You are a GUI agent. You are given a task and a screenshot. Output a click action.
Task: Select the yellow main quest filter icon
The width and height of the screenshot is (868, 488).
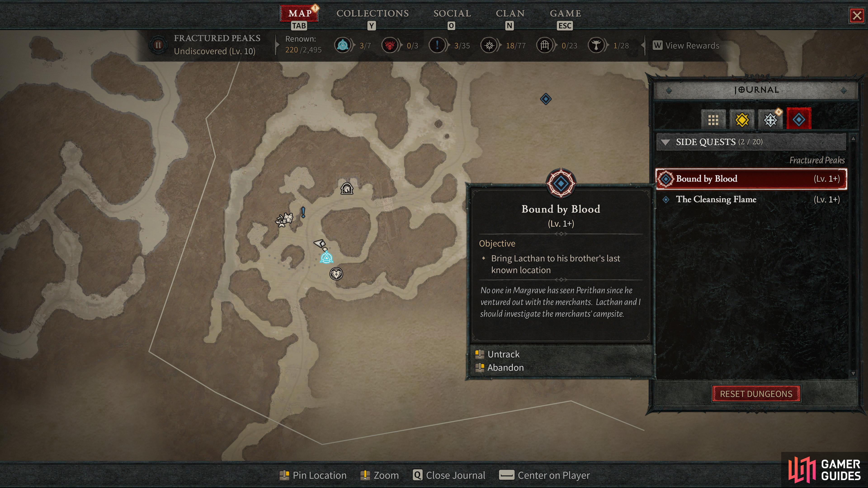742,120
